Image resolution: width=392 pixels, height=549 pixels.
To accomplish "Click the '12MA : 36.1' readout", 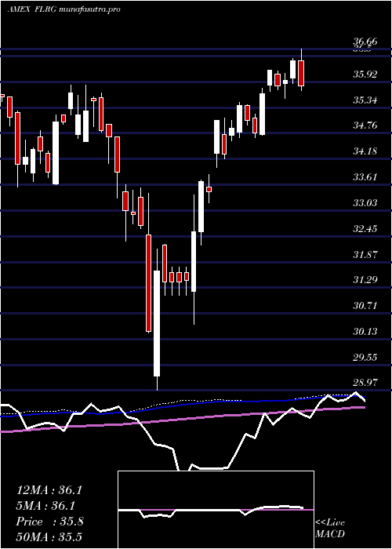I will 49,490.
